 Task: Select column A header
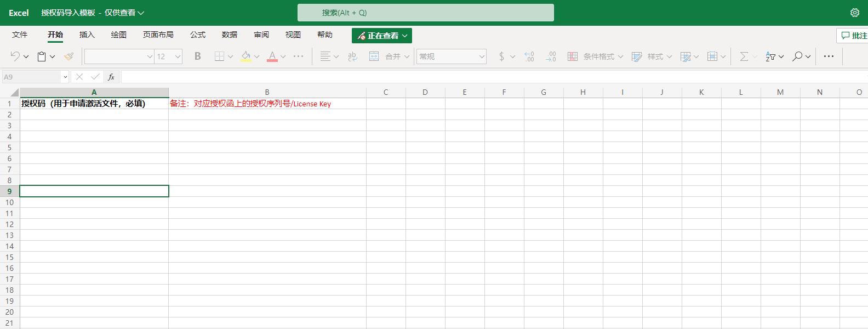pyautogui.click(x=94, y=92)
